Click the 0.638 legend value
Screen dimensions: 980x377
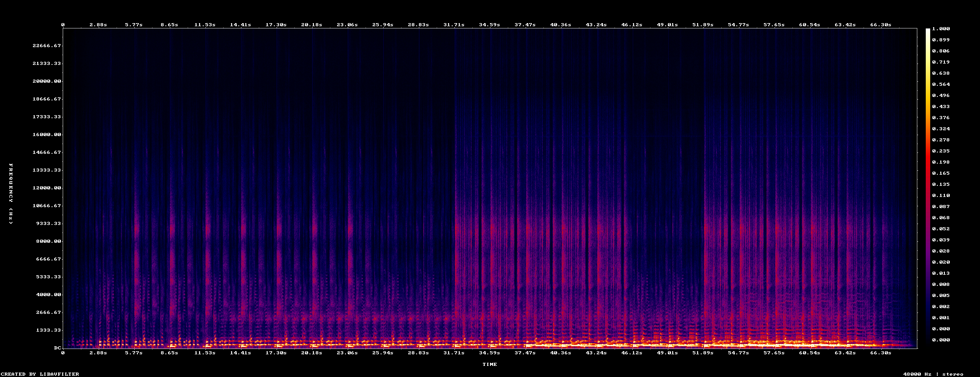(941, 73)
